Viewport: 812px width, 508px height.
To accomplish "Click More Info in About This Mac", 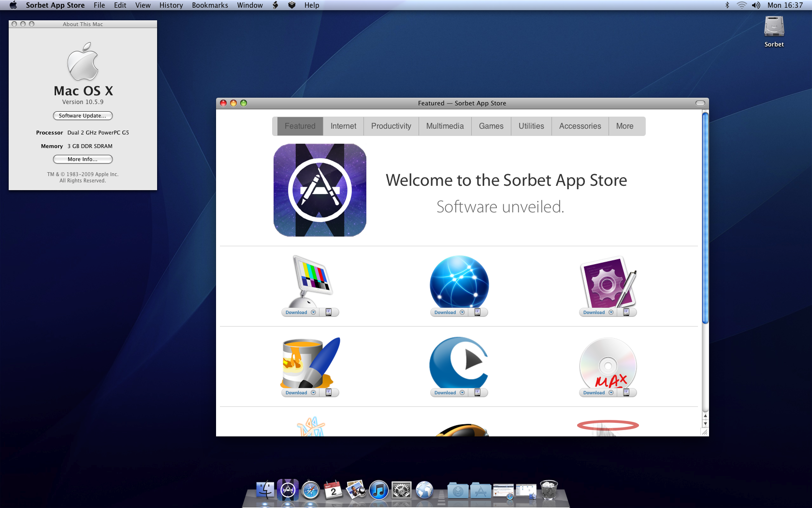I will point(83,159).
